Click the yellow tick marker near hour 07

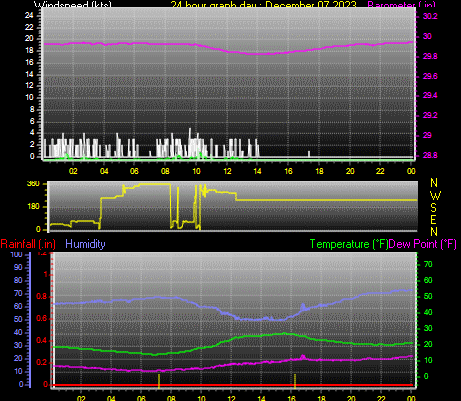click(159, 381)
